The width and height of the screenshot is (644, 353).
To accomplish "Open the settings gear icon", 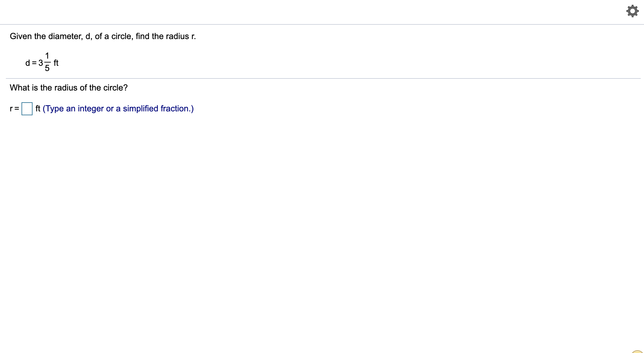I will point(632,11).
